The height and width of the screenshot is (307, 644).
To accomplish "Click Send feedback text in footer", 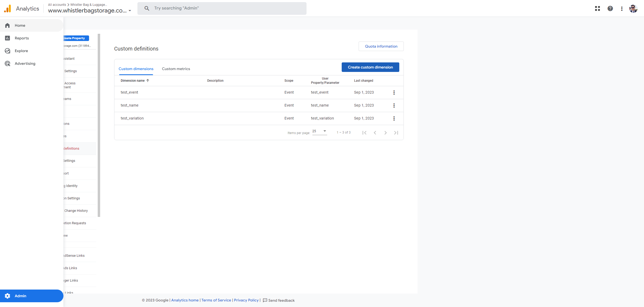I will coord(281,300).
